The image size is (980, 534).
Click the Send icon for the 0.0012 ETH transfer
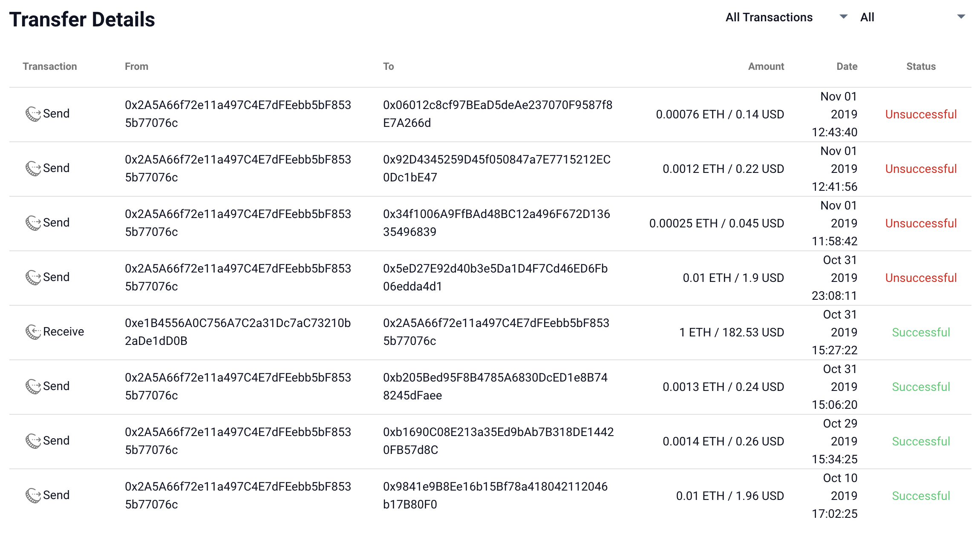(x=32, y=168)
